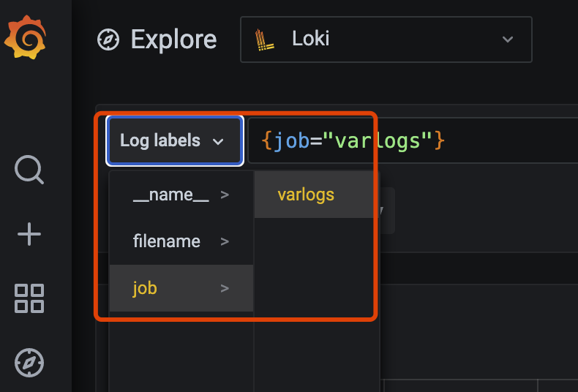
Task: Pick the varlogs value in submenu
Action: [306, 195]
